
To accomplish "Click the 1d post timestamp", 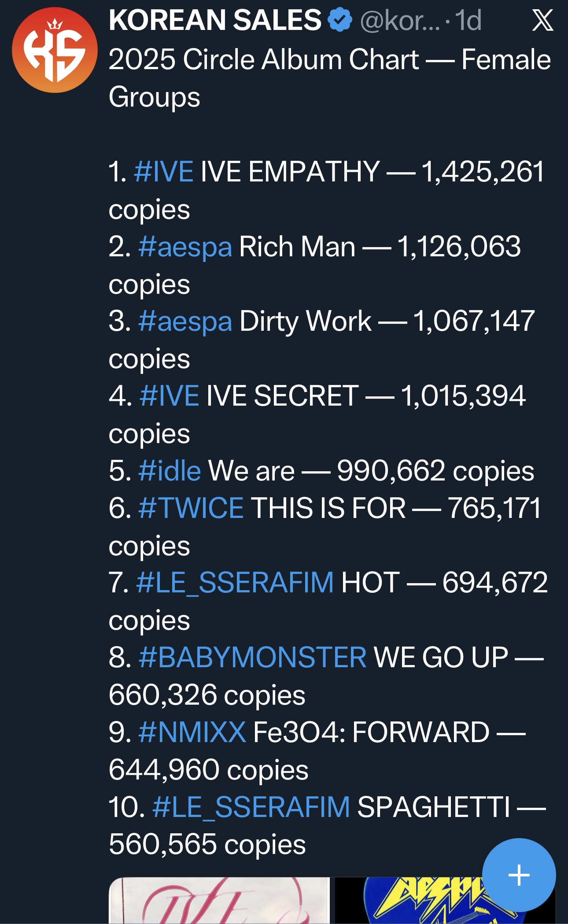I will tap(468, 21).
